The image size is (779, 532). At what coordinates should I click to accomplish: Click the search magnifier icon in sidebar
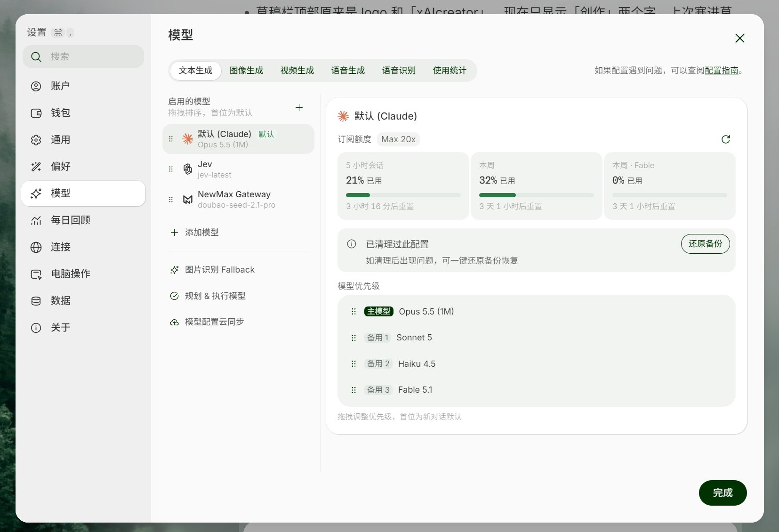[x=36, y=57]
